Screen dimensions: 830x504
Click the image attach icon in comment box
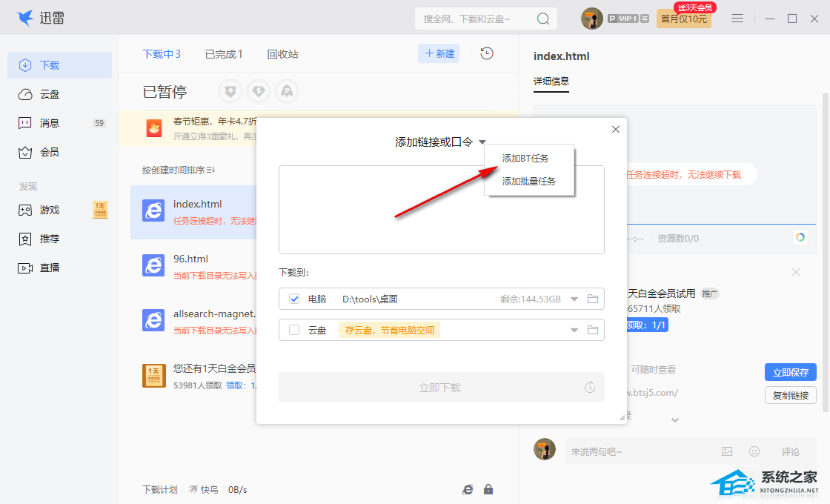click(x=727, y=451)
